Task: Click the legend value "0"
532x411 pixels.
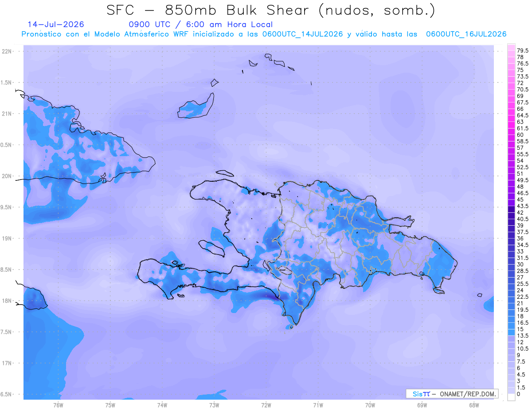Action: (x=519, y=394)
